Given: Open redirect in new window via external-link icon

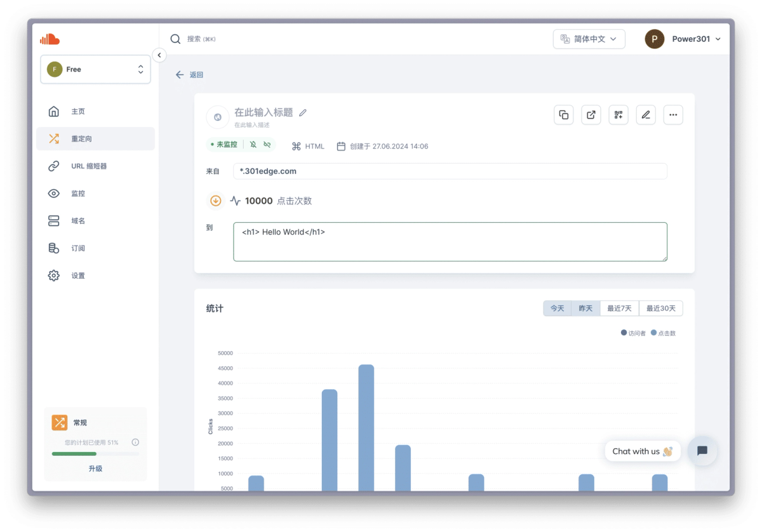Looking at the screenshot, I should pos(591,115).
